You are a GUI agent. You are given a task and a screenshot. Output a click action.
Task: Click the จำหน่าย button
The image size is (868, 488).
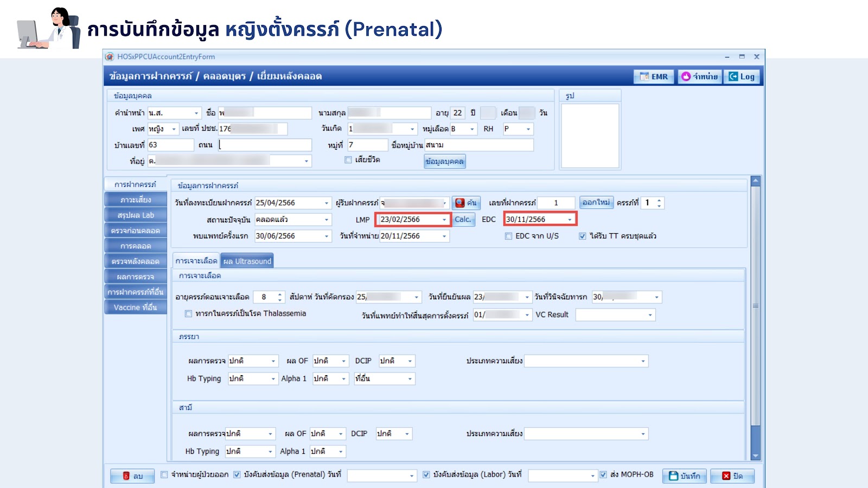[x=700, y=76]
